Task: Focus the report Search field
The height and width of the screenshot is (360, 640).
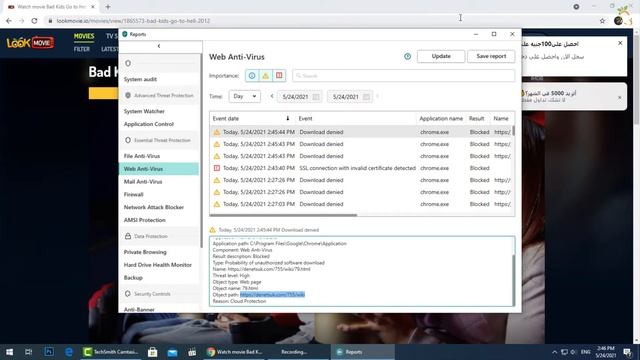Action: tap(403, 76)
